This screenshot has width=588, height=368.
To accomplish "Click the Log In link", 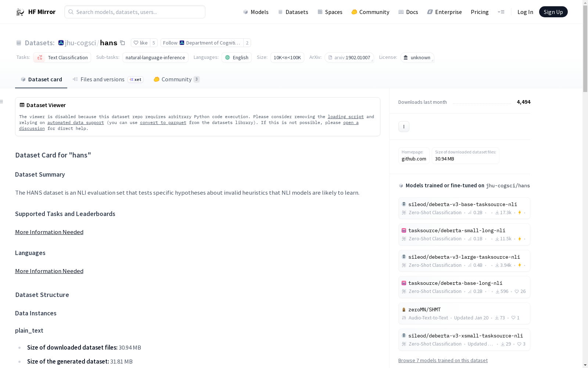I will [525, 12].
